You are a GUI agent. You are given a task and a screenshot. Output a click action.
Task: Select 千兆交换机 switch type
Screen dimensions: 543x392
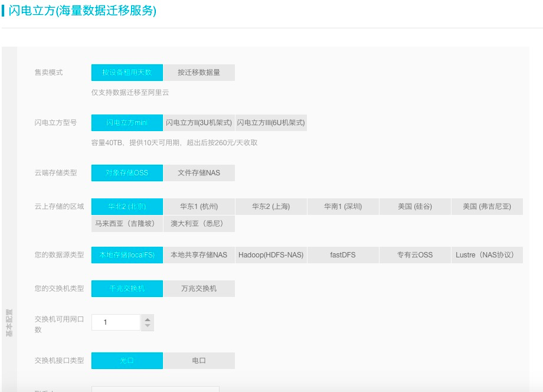click(127, 289)
